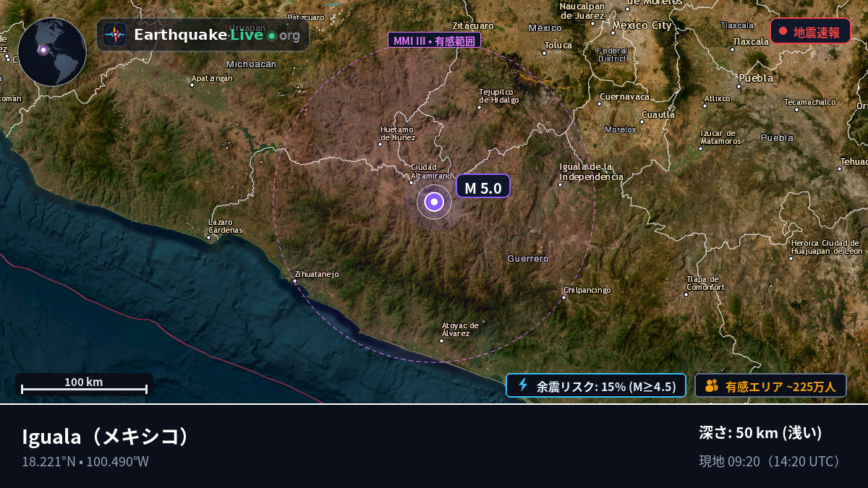Click the Zihuatanejo city dot on coast

(294, 281)
